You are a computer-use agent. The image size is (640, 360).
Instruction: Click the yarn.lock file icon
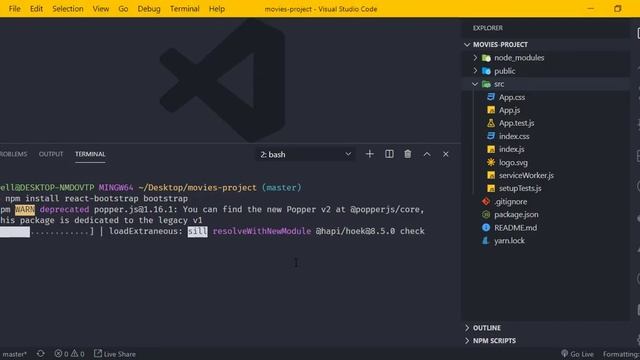pos(486,241)
